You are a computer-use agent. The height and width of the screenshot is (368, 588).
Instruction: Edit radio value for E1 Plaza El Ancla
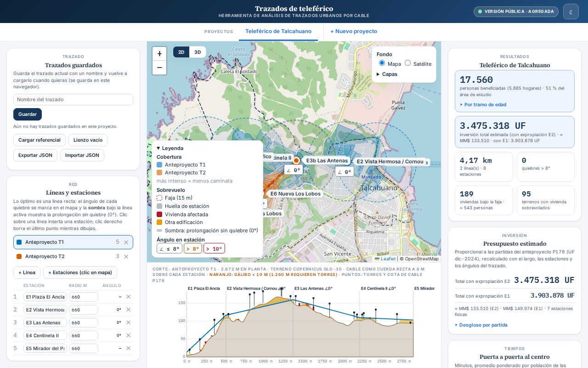(84, 297)
